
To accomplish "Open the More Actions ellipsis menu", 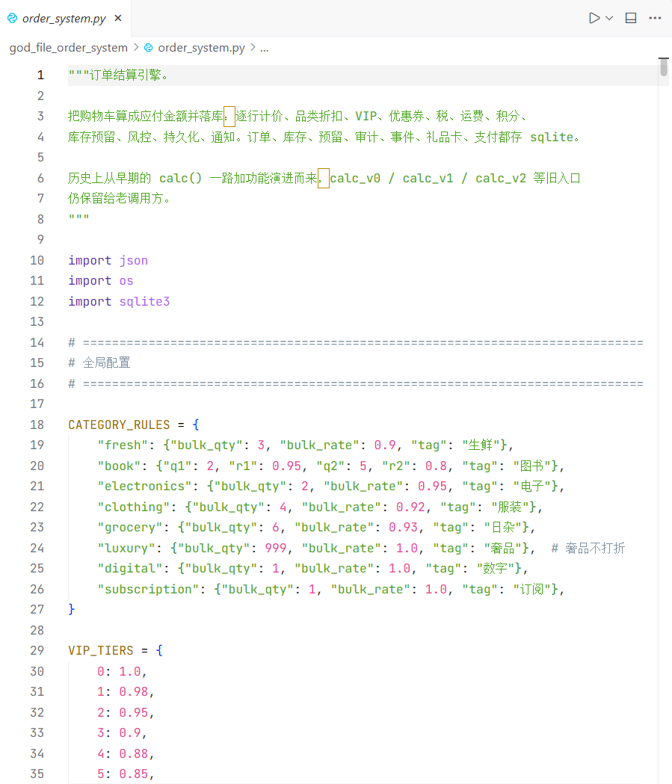I will (655, 19).
